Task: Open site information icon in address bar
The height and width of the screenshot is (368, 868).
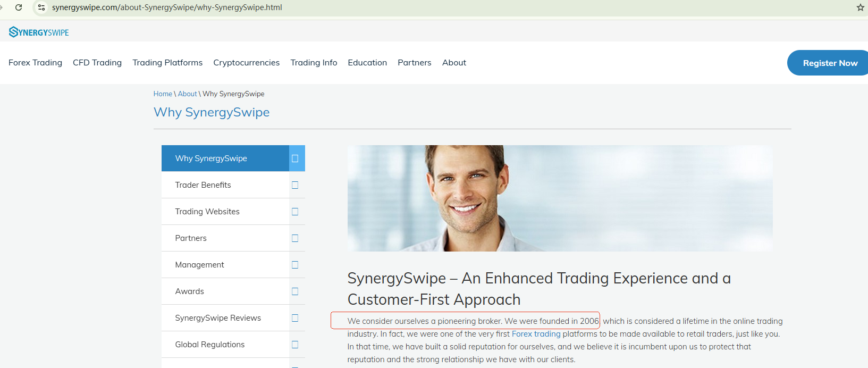Action: (41, 7)
